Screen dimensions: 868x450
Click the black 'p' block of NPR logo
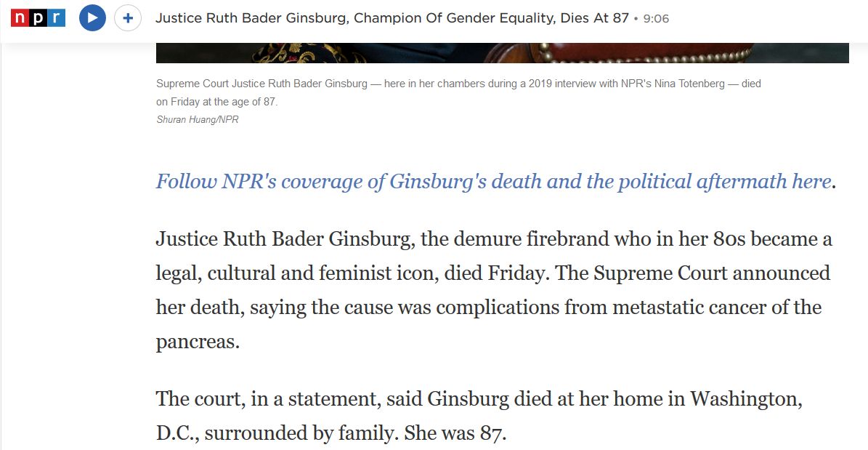click(38, 17)
